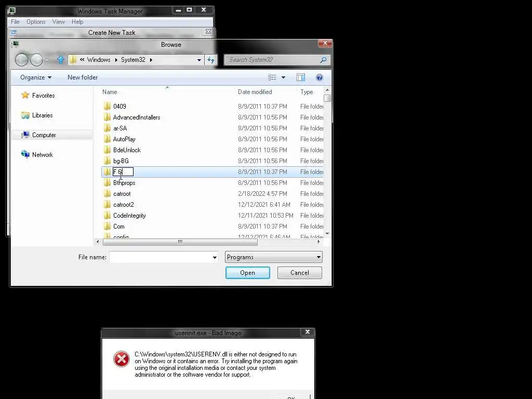532x399 pixels.
Task: Select Libraries in navigation pane
Action: 37,115
